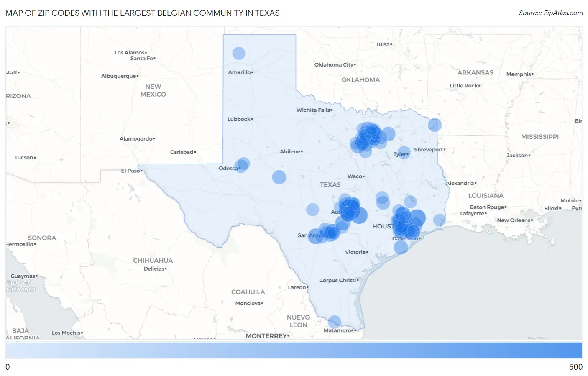Click the COAHUILA state label
This screenshot has height=376, width=588.
click(248, 292)
